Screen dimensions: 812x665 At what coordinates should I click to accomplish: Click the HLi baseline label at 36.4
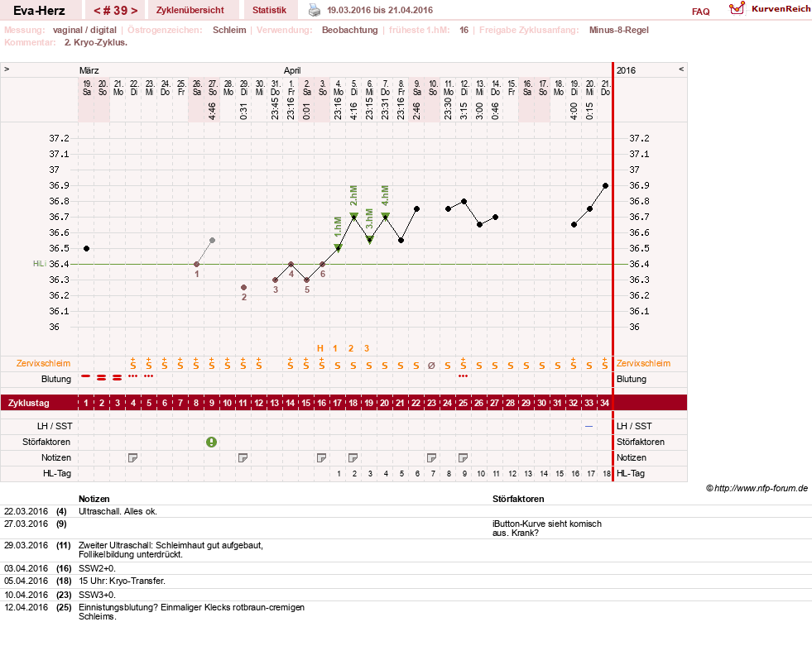pos(40,264)
